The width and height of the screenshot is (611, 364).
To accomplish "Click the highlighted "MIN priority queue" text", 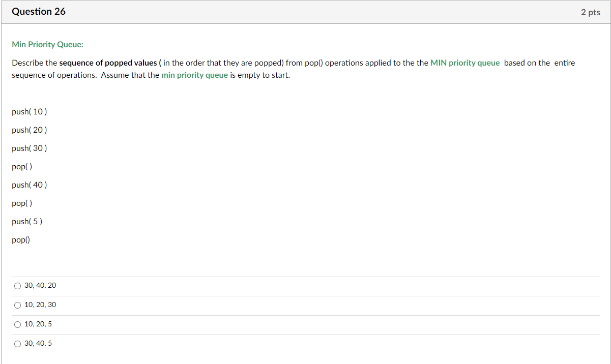I will pos(465,63).
